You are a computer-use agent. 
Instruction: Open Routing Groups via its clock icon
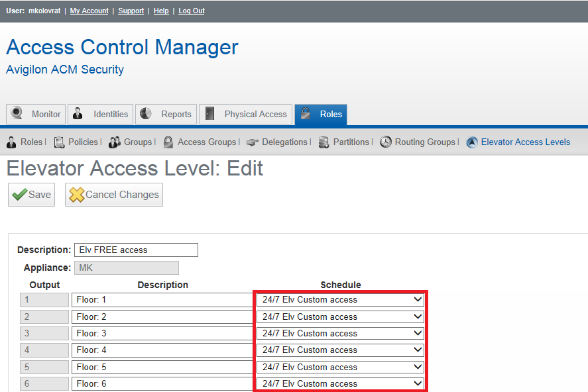(385, 142)
